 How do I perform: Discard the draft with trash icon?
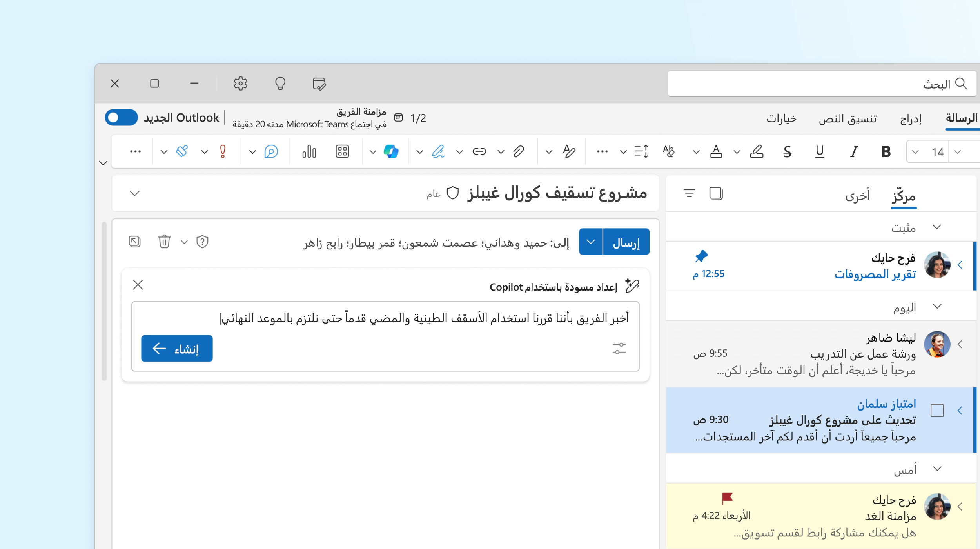coord(164,242)
